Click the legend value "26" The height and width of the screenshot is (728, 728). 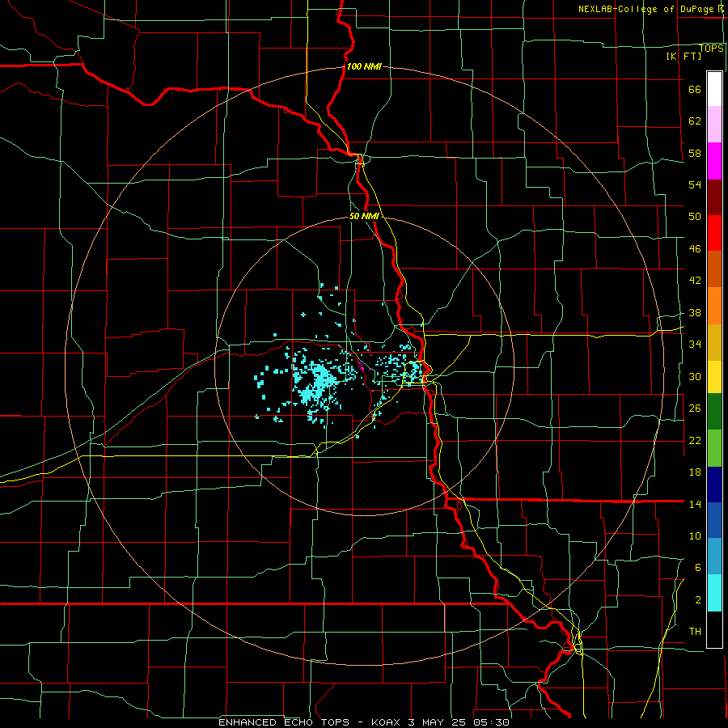tap(695, 408)
